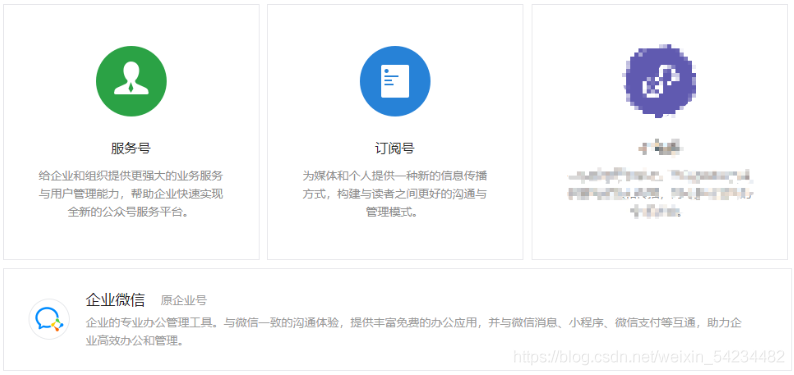This screenshot has height=375, width=794.
Task: Click the 企业微信 chat bubble logo
Action: point(49,319)
